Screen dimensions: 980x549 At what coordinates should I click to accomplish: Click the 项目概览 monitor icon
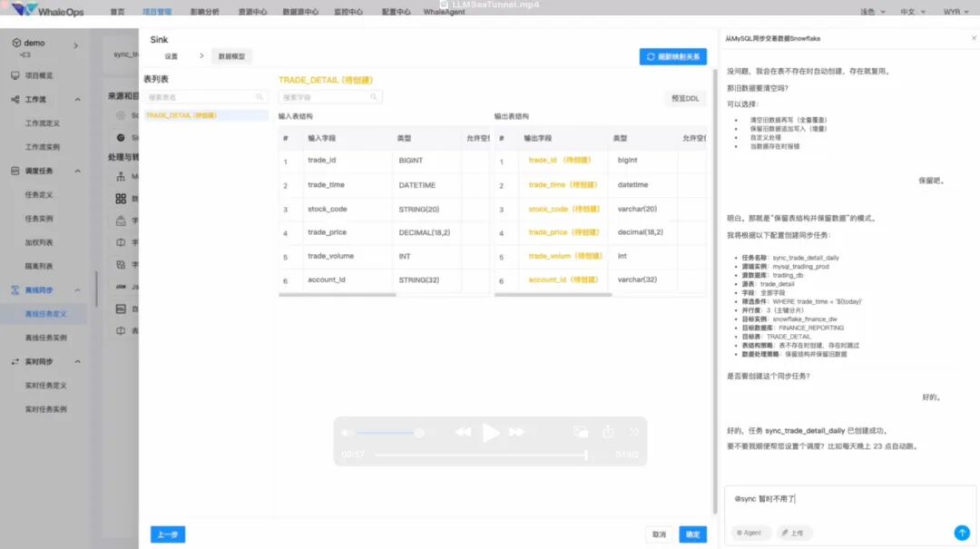coord(15,75)
